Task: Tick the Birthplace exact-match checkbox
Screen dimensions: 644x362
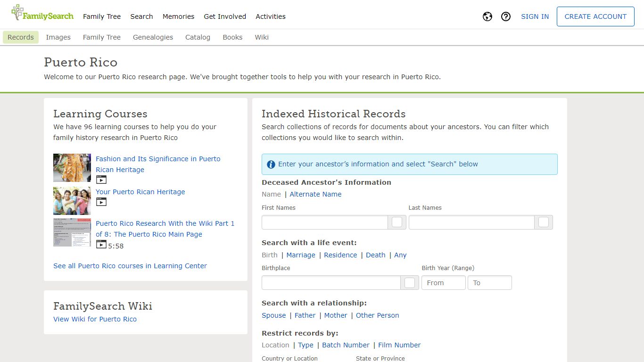Action: [410, 282]
